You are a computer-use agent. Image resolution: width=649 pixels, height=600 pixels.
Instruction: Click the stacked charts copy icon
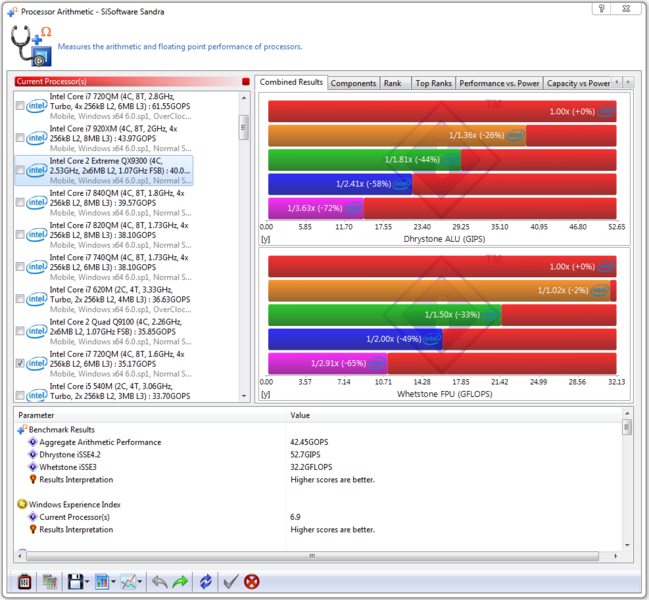[50, 582]
